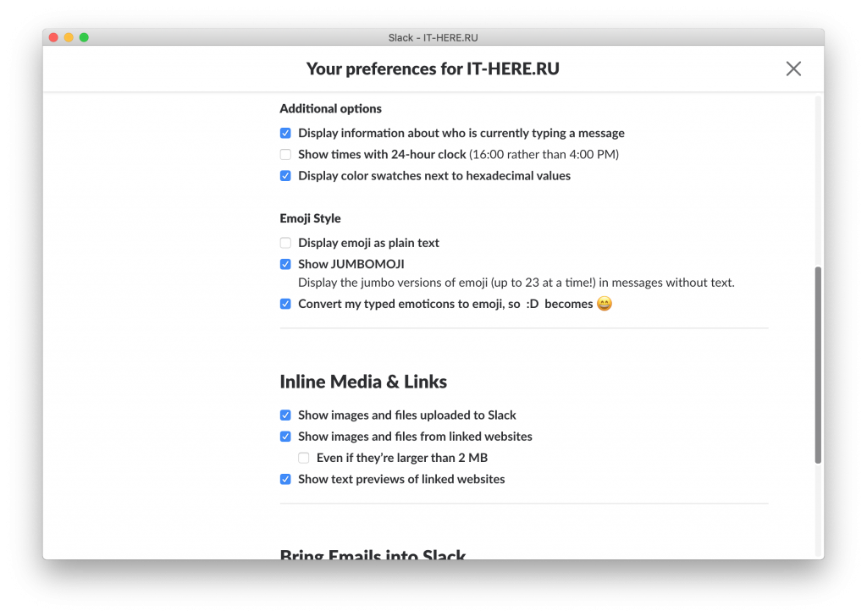Uncheck show images uploaded to Slack
This screenshot has width=867, height=616.
coord(285,415)
